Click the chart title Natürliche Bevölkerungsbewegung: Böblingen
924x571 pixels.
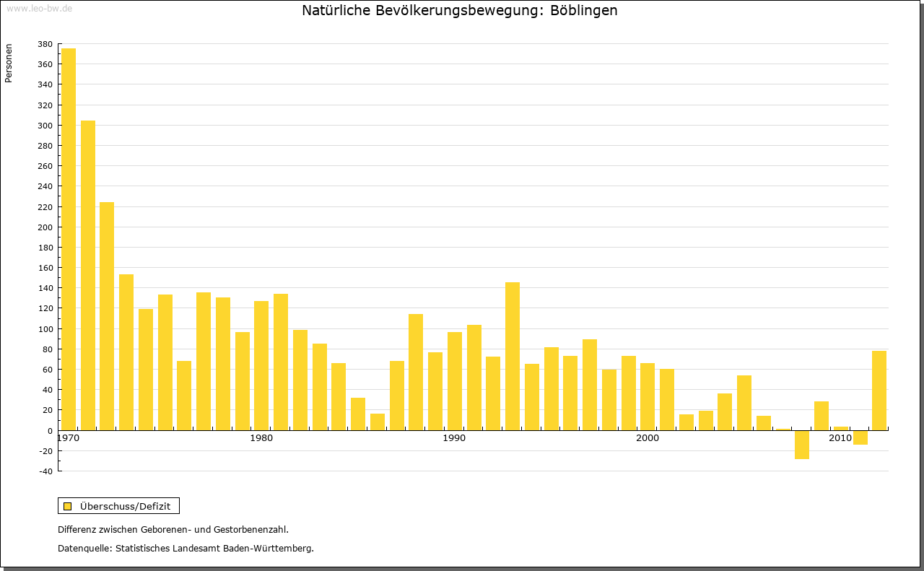[x=460, y=11]
